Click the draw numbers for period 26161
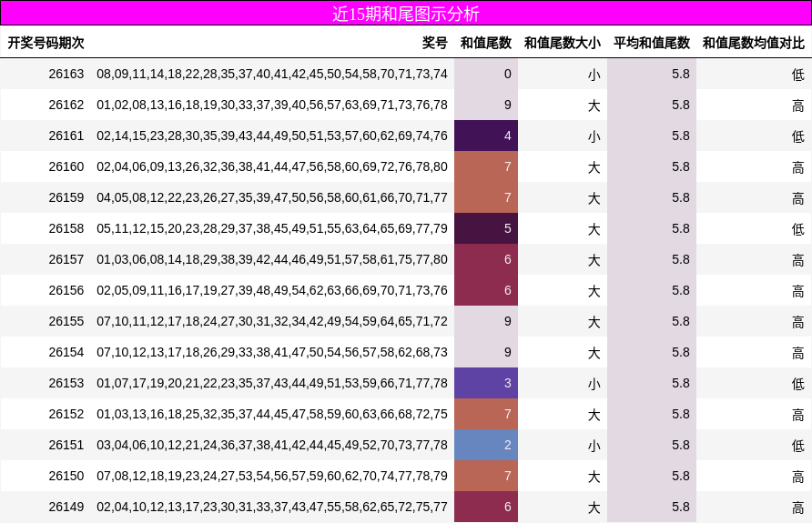The height and width of the screenshot is (523, 812). click(x=272, y=136)
